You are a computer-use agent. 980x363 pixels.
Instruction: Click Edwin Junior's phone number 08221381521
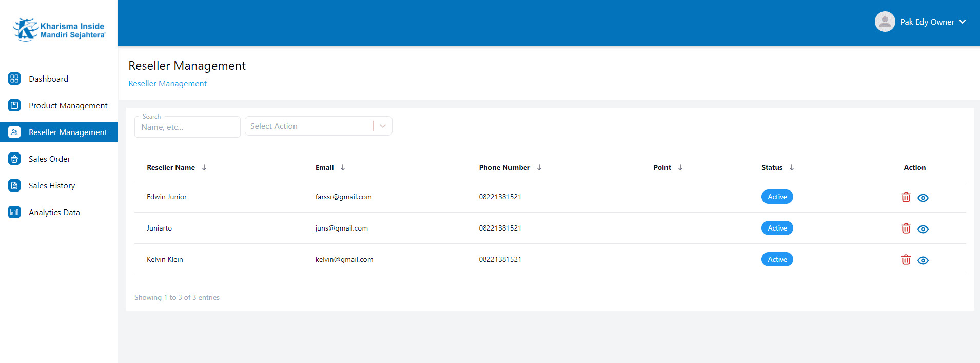pyautogui.click(x=500, y=197)
